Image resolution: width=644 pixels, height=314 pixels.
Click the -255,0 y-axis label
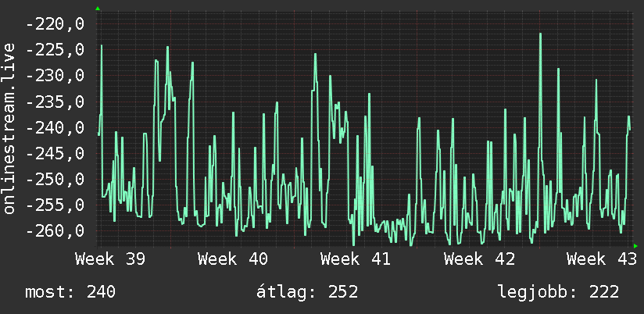point(55,205)
